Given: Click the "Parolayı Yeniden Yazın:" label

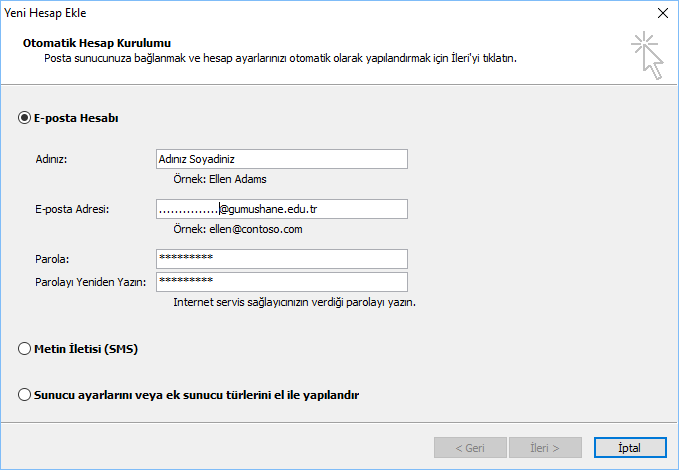Looking at the screenshot, I should 90,282.
